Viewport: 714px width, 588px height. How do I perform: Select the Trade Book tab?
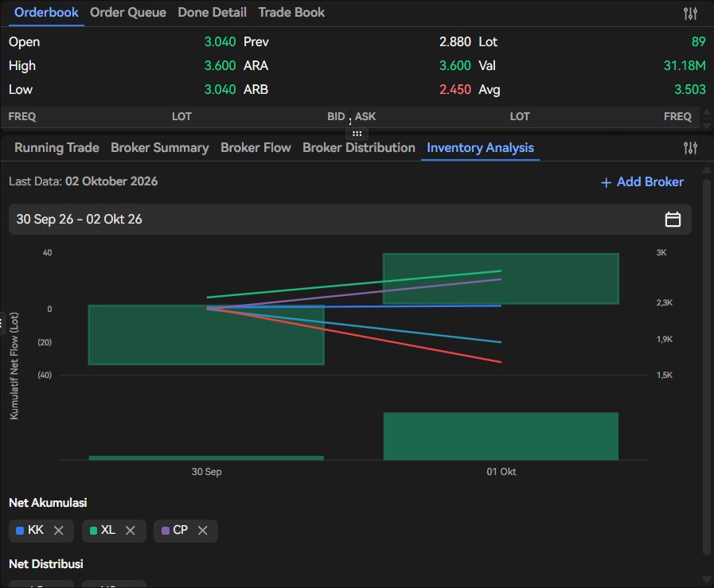(x=291, y=12)
